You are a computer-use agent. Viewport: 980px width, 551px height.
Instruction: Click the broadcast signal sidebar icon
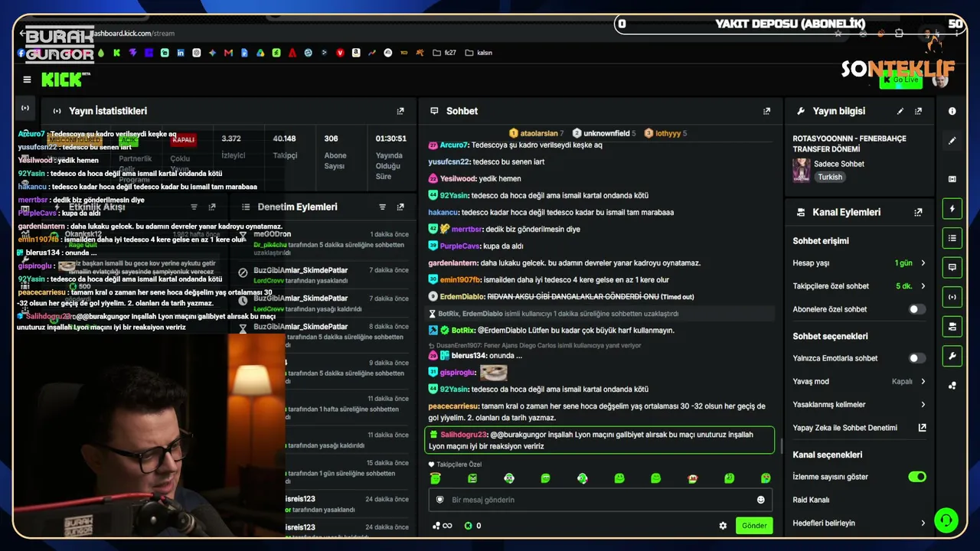(952, 297)
